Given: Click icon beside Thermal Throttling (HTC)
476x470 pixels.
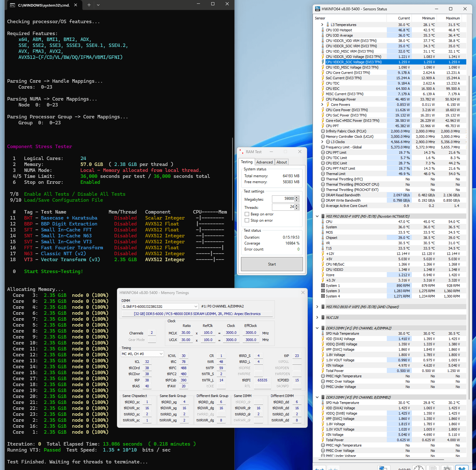Looking at the screenshot, I should click(323, 179).
